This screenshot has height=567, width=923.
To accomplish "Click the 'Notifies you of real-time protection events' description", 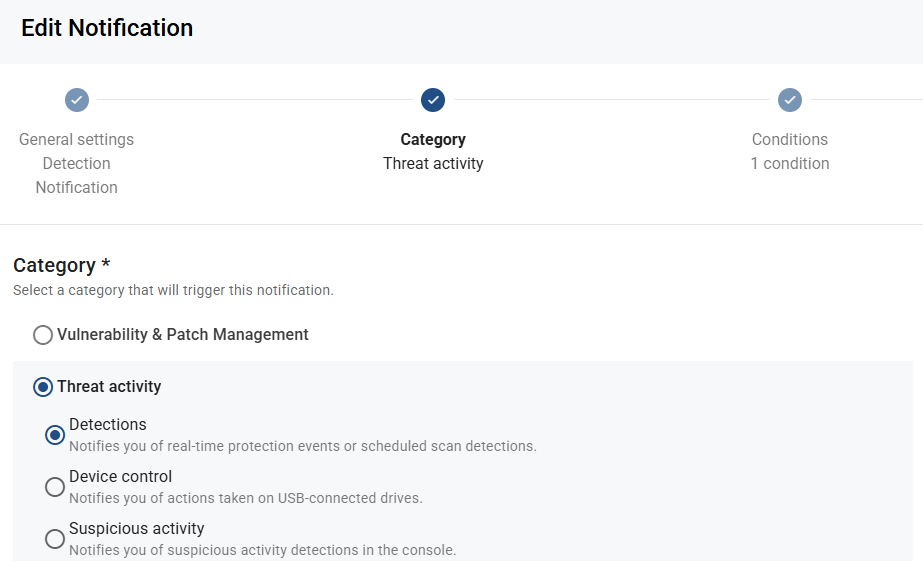I will tap(303, 446).
